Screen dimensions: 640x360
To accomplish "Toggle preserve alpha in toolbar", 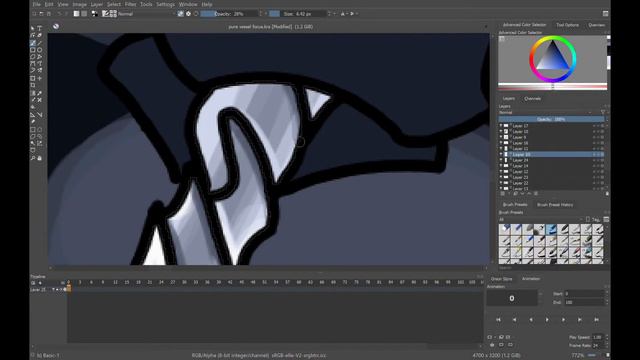I will [x=188, y=14].
